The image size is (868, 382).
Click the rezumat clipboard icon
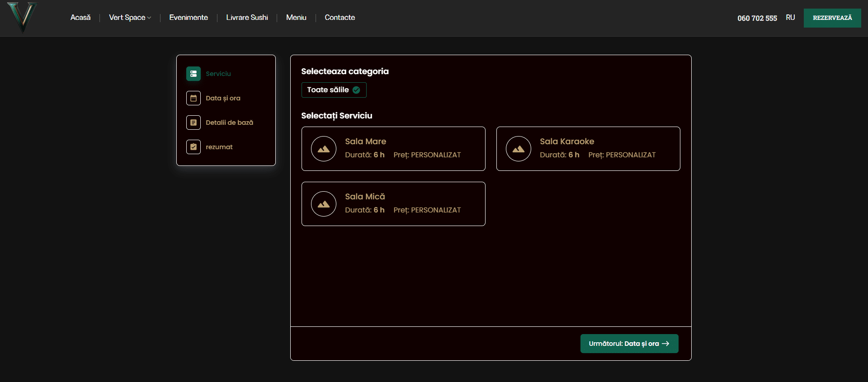(x=193, y=147)
